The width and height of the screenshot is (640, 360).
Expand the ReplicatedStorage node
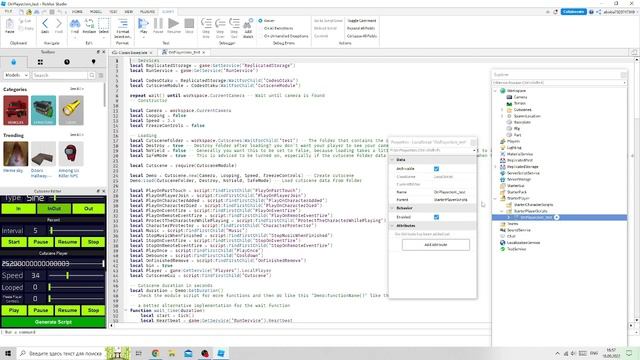point(496,167)
